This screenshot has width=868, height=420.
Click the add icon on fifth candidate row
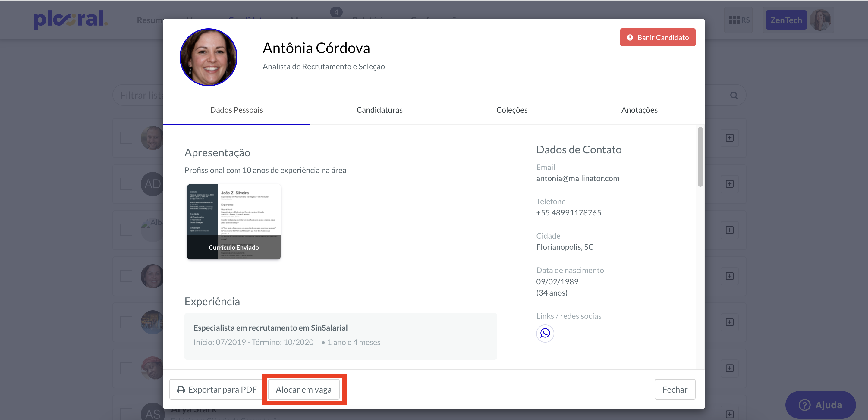pos(729,322)
